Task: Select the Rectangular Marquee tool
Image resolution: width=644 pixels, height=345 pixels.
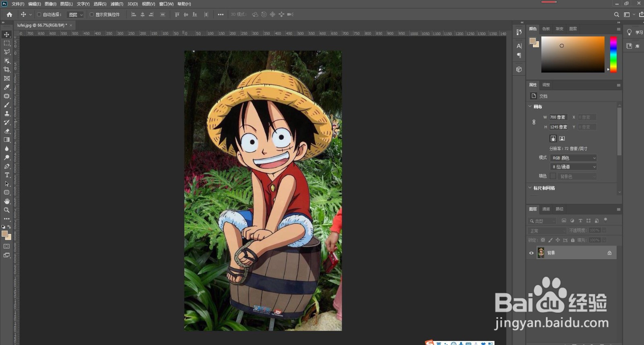Action: (7, 43)
